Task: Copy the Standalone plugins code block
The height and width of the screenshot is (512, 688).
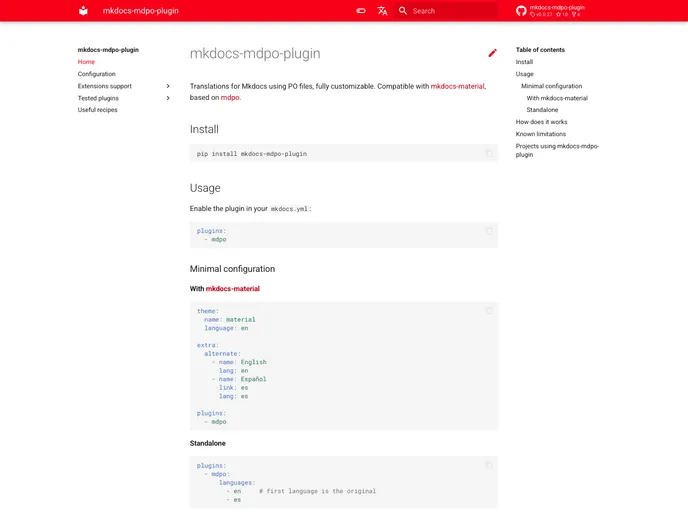Action: pos(489,465)
